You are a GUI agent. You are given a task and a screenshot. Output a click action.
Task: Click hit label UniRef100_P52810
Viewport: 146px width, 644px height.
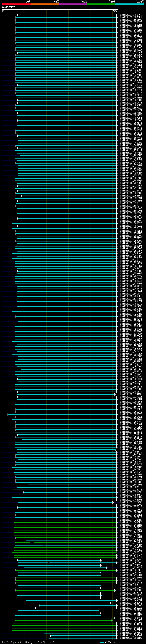131,90
